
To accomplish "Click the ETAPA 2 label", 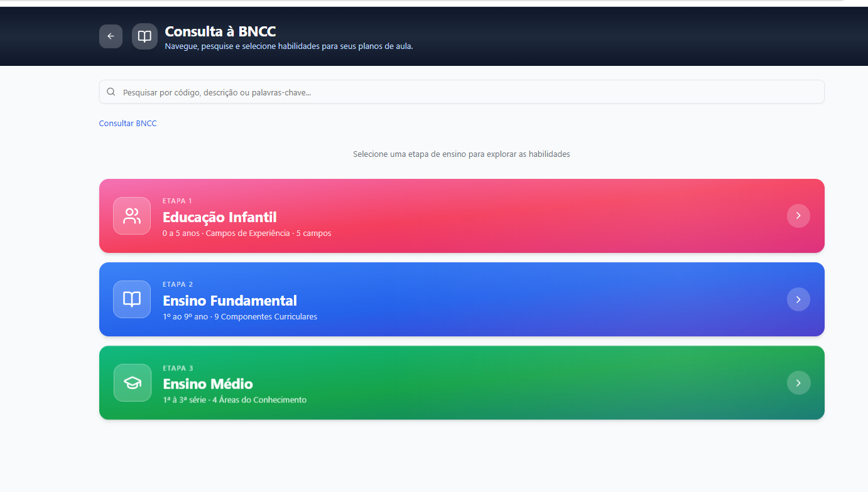I will (x=178, y=284).
